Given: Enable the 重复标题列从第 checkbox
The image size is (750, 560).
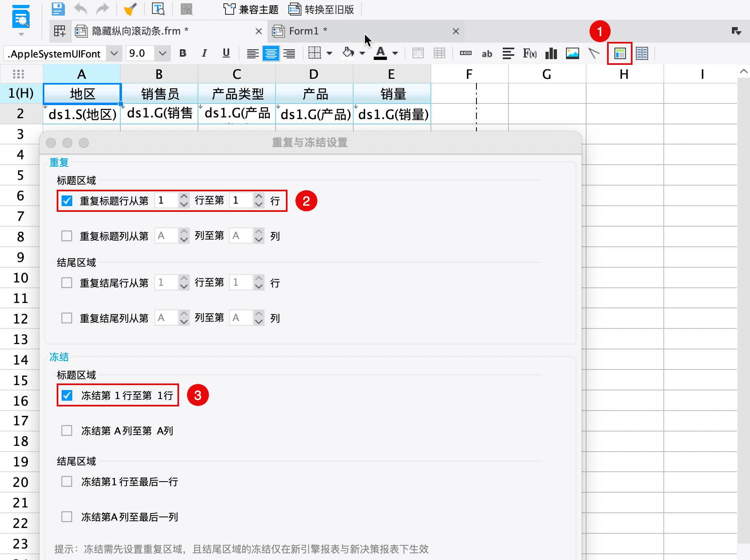Looking at the screenshot, I should [67, 236].
